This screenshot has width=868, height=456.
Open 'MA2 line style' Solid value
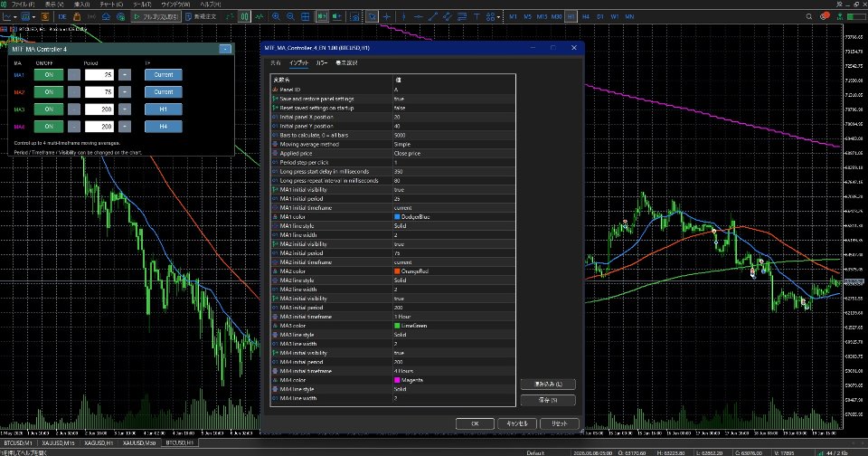coord(454,280)
